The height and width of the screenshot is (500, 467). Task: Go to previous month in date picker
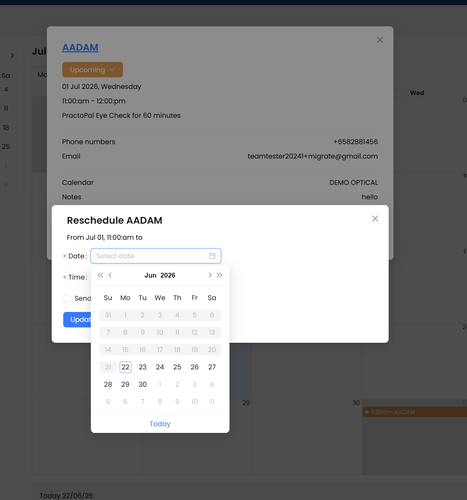[x=110, y=275]
